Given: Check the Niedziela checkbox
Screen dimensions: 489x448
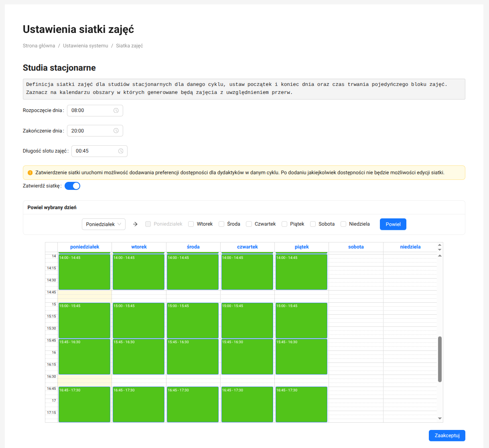Looking at the screenshot, I should pos(343,224).
